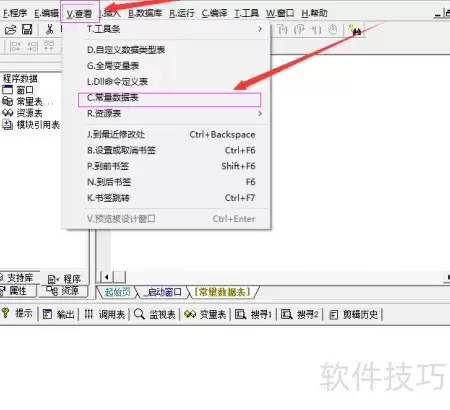Expand the T.工具条 submenu arrow
The image size is (450, 410).
pos(260,29)
